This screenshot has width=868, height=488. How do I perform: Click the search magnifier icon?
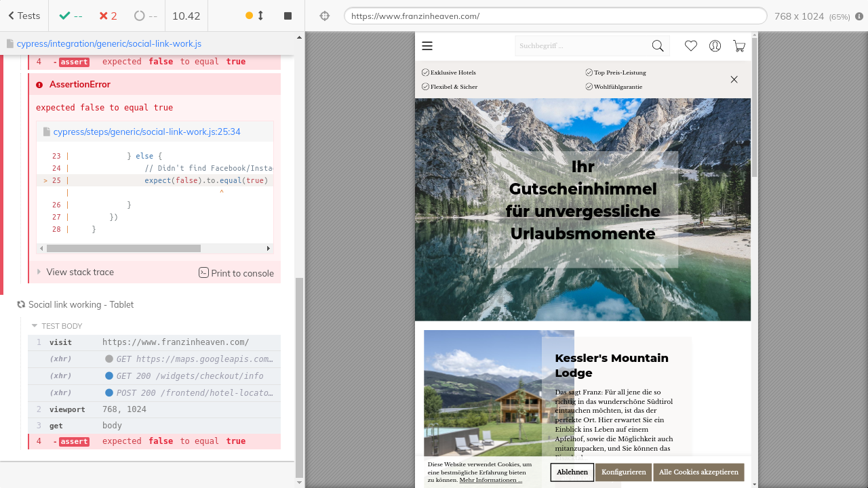(657, 46)
